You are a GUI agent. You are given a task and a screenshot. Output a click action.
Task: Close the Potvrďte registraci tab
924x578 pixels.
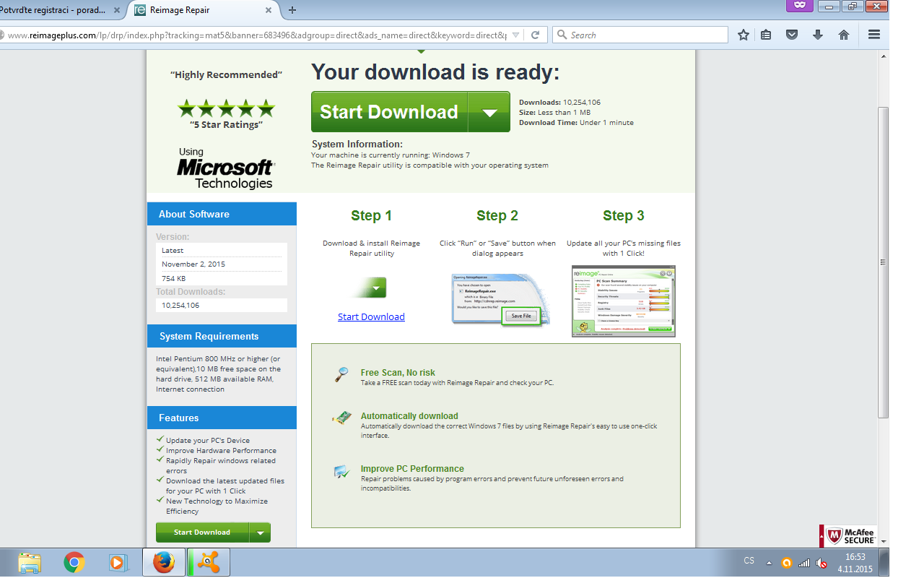(x=117, y=10)
